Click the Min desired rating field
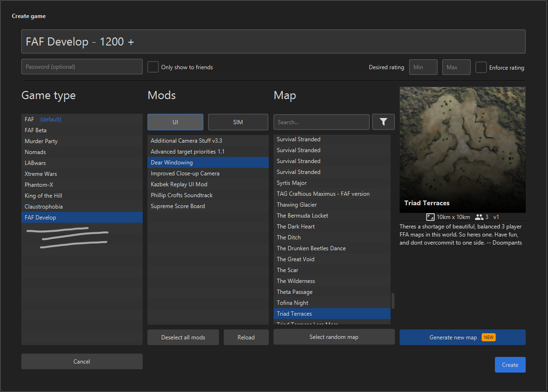 point(423,67)
